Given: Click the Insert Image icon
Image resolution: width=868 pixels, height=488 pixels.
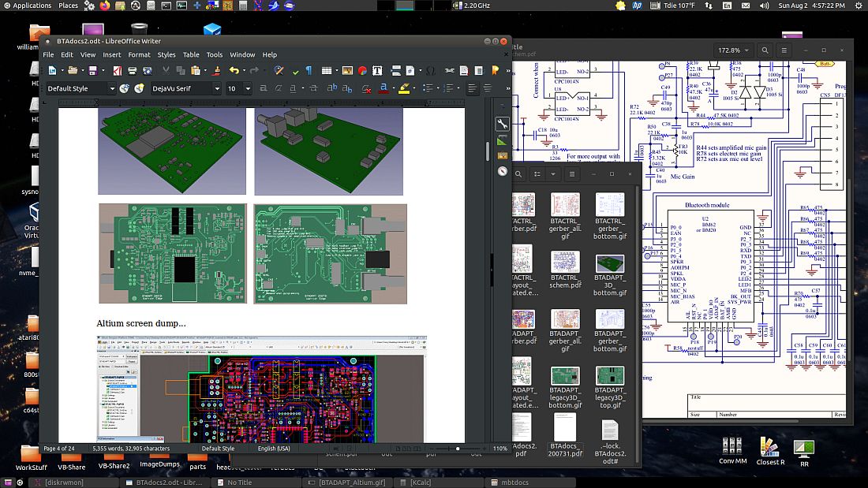Looking at the screenshot, I should point(347,70).
